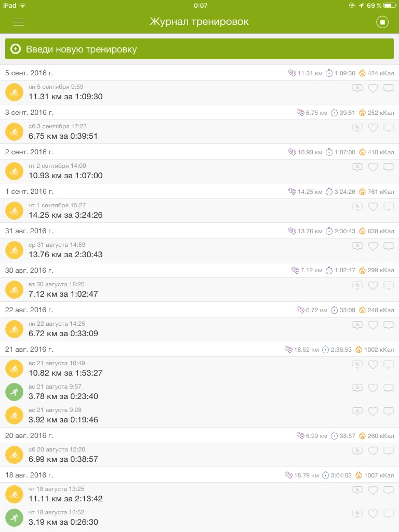Click the plus icon for new workout

[16, 49]
